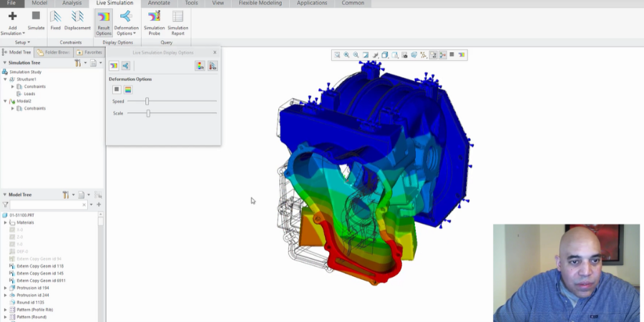
Task: Open the Folder Browser tab
Action: (x=54, y=52)
